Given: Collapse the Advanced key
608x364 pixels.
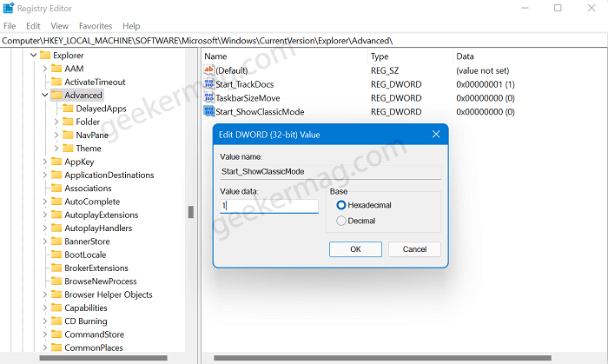Looking at the screenshot, I should [44, 95].
